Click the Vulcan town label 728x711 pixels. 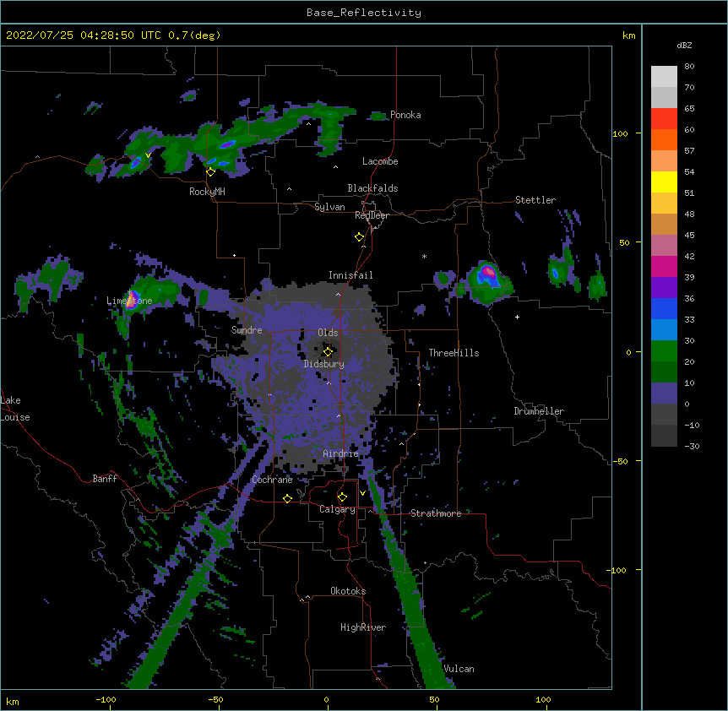459,669
